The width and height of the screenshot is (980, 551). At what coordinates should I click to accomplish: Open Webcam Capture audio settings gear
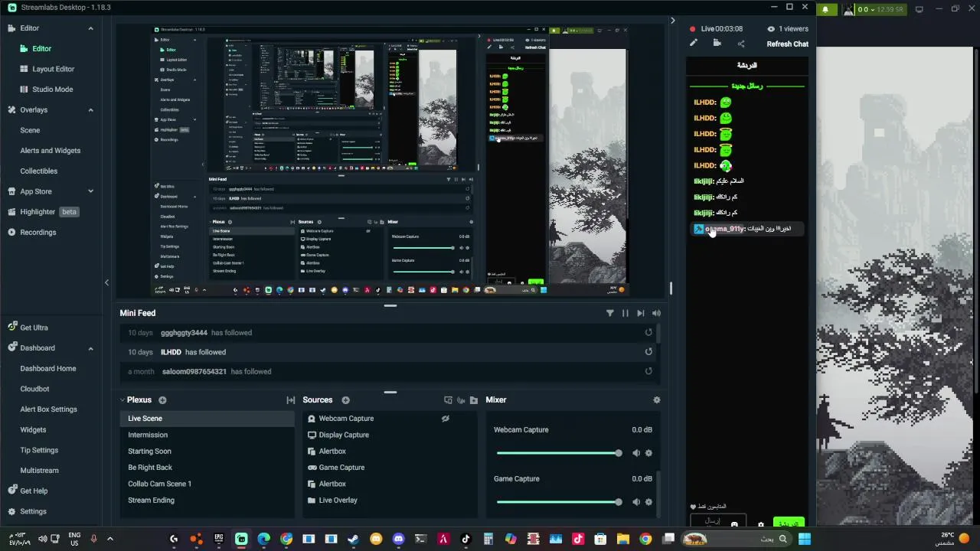click(648, 453)
